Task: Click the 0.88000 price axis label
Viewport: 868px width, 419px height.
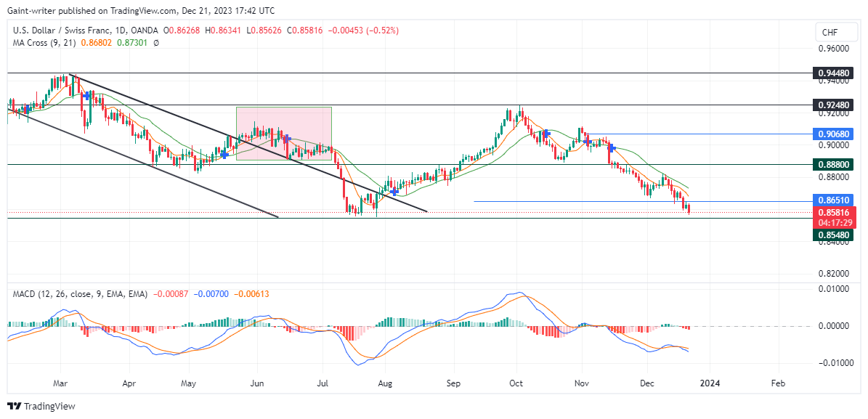Action: (834, 178)
